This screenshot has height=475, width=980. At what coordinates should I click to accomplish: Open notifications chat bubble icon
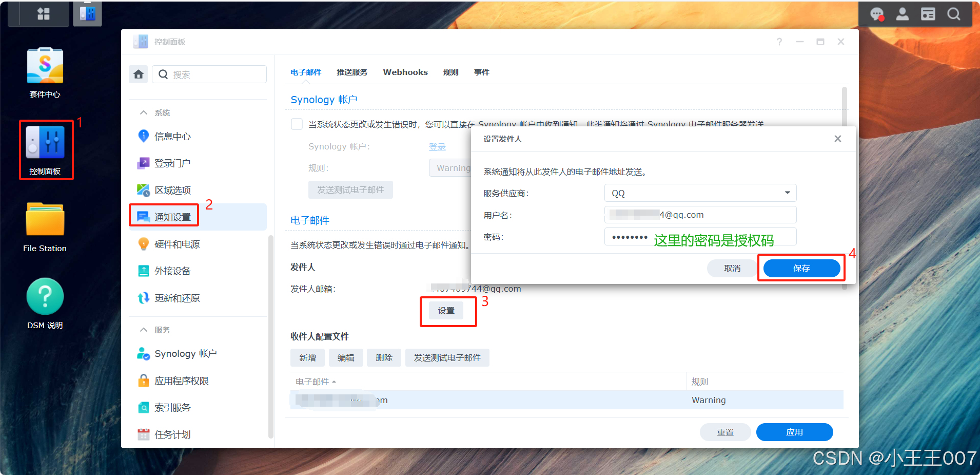(x=877, y=14)
